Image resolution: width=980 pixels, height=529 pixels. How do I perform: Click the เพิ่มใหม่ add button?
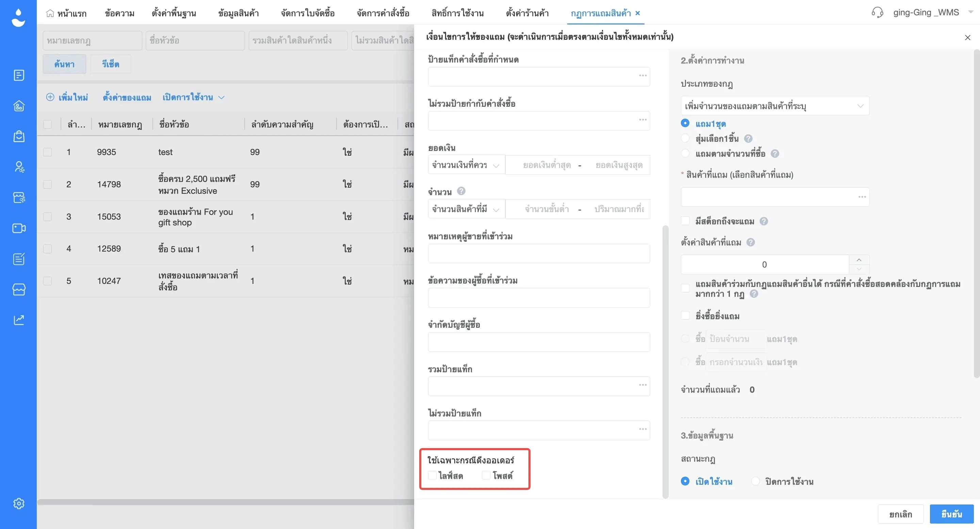coord(67,97)
